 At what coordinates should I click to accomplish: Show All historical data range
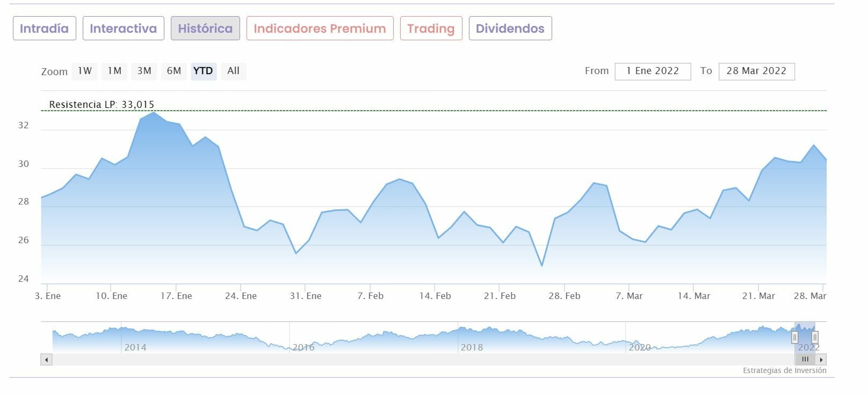tap(233, 71)
